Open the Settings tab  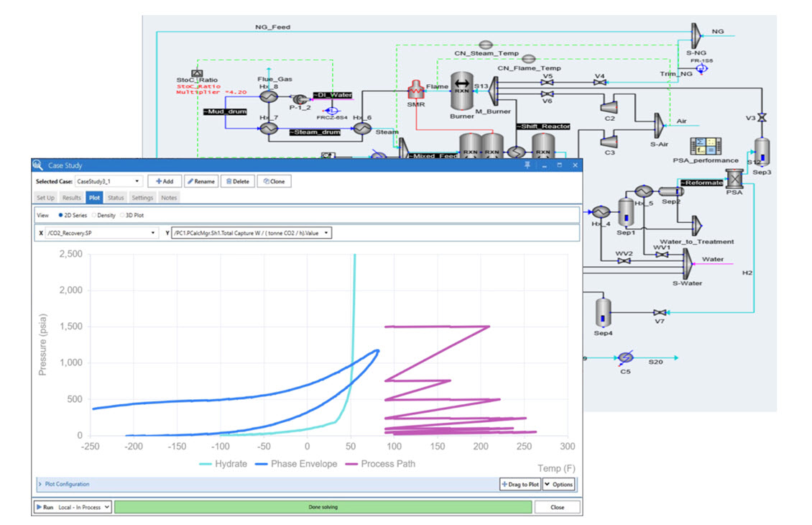click(x=142, y=198)
